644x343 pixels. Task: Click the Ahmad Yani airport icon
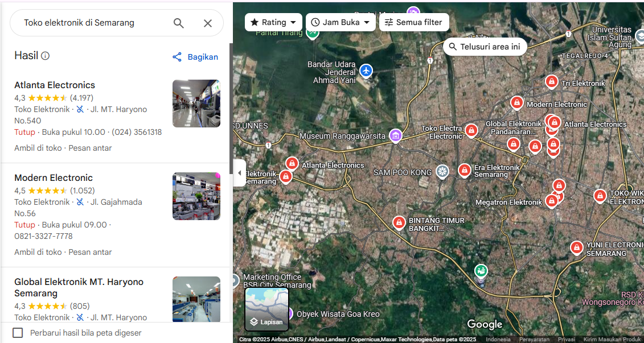tap(366, 71)
